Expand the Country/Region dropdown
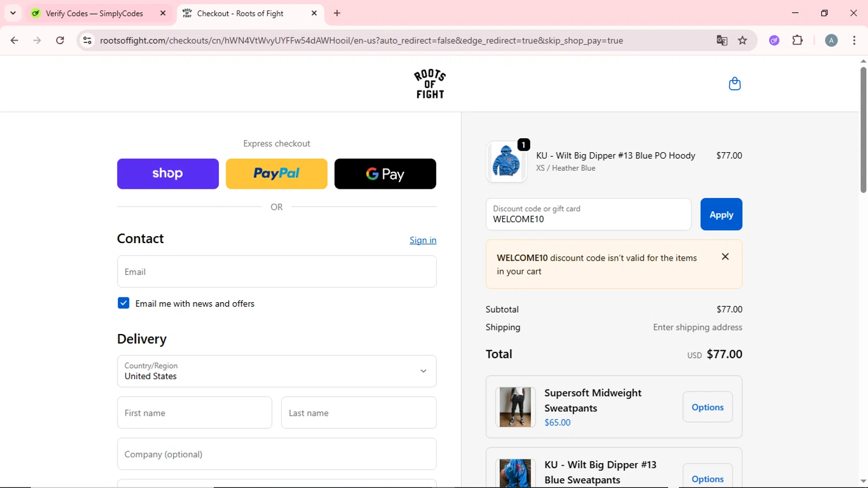Image resolution: width=868 pixels, height=488 pixels. (277, 371)
